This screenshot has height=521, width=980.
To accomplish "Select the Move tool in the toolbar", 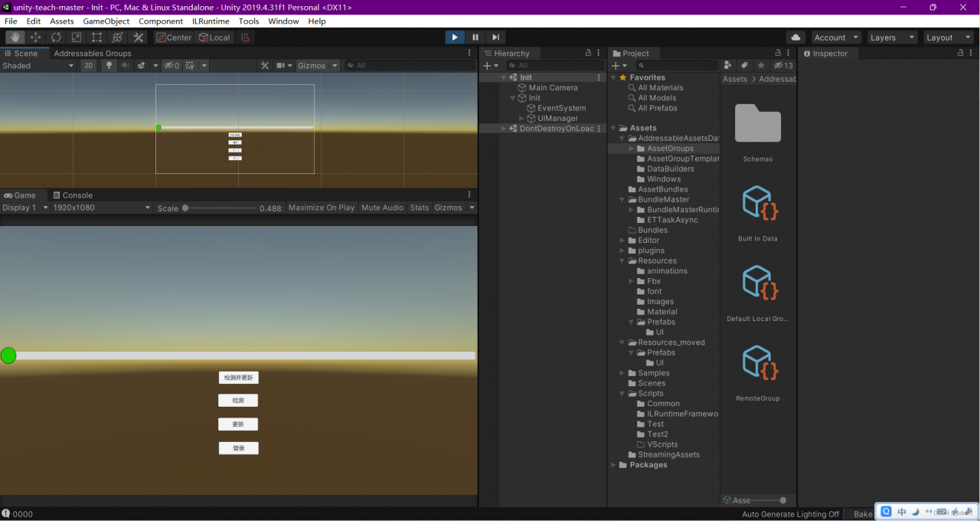I will click(35, 38).
